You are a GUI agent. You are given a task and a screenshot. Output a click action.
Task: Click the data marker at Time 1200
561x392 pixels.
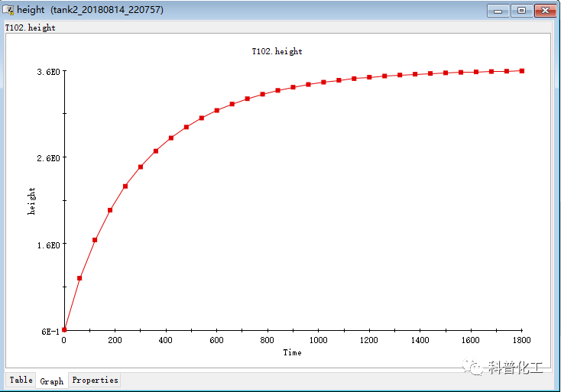(x=369, y=77)
